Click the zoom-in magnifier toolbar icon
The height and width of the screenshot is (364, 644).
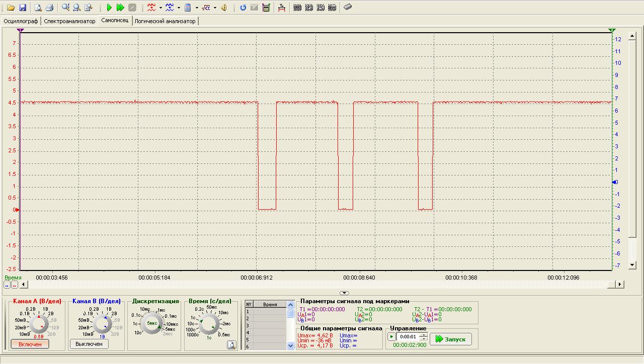pyautogui.click(x=65, y=8)
